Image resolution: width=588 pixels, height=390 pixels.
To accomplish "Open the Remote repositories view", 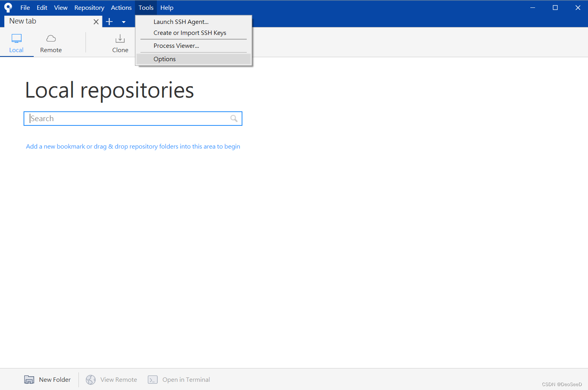I will coord(51,42).
